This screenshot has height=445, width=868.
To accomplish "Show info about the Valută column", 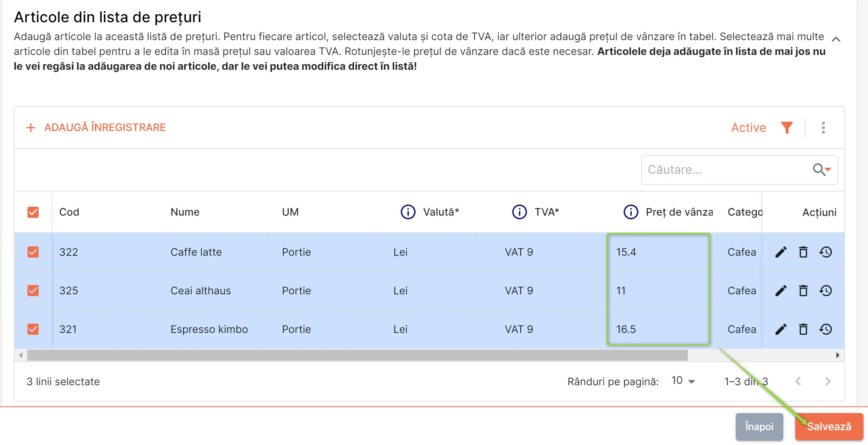I will pyautogui.click(x=408, y=212).
